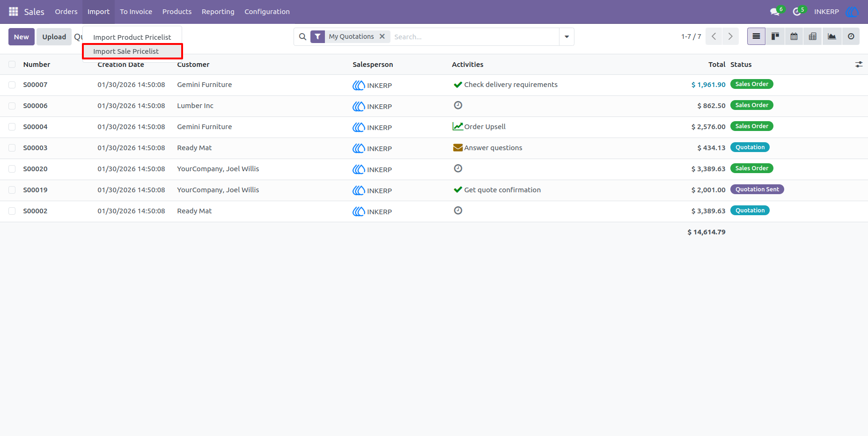868x436 pixels.
Task: Open the To Invoice menu
Action: coord(136,12)
